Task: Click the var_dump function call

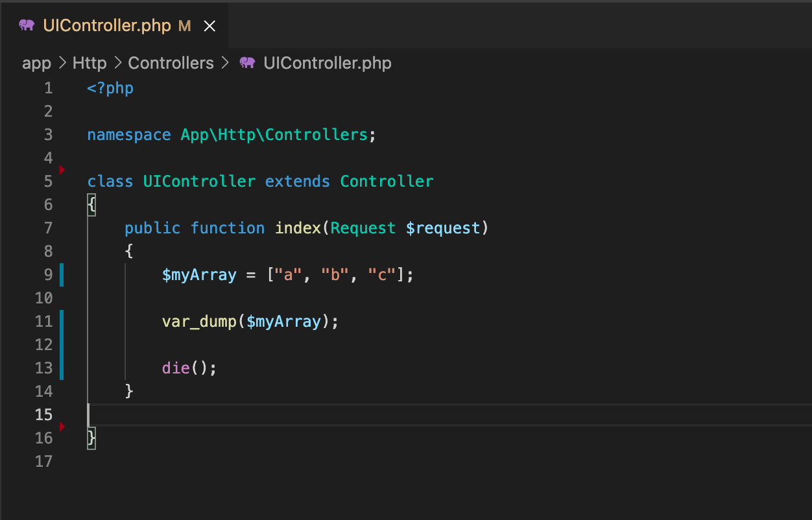Action: click(198, 321)
